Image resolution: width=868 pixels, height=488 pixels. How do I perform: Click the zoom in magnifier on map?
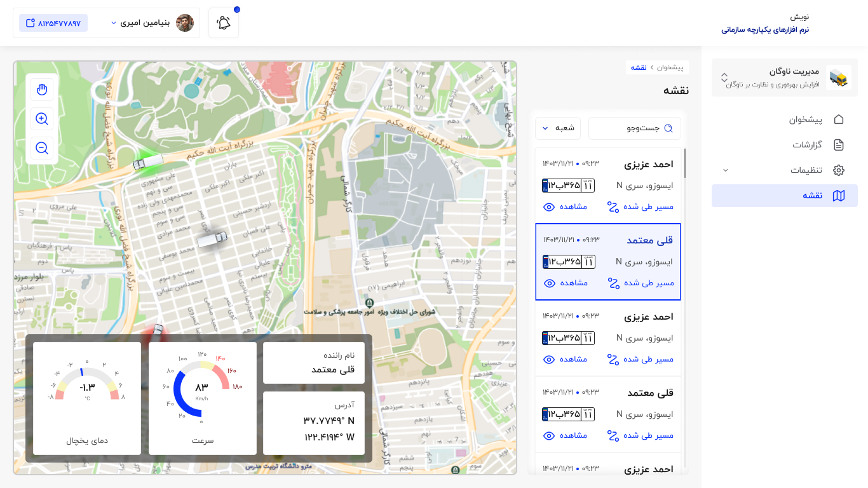coord(42,119)
